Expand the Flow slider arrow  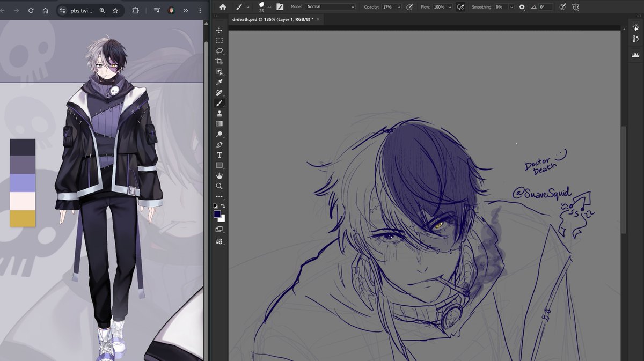click(x=449, y=7)
